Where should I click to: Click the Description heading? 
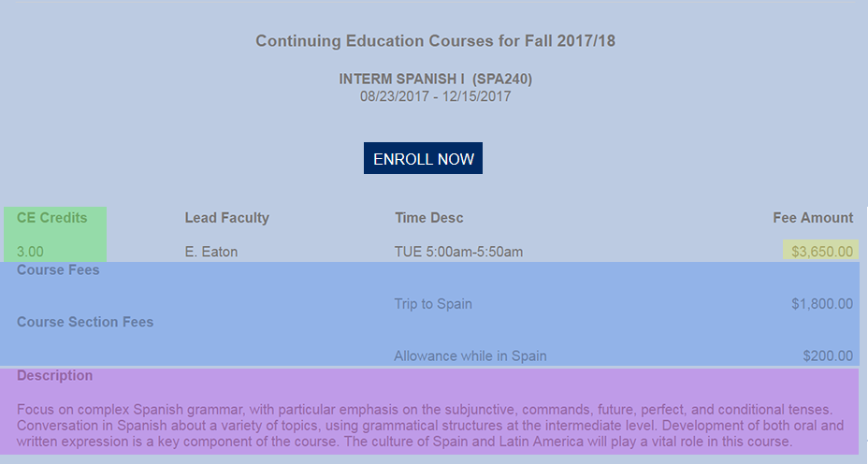pos(55,376)
